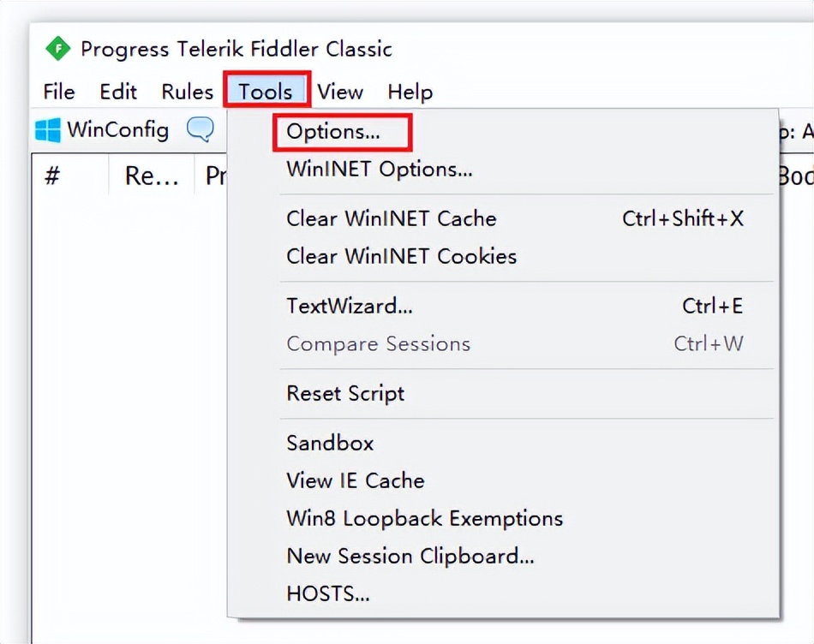Open the Edit menu

pos(118,92)
